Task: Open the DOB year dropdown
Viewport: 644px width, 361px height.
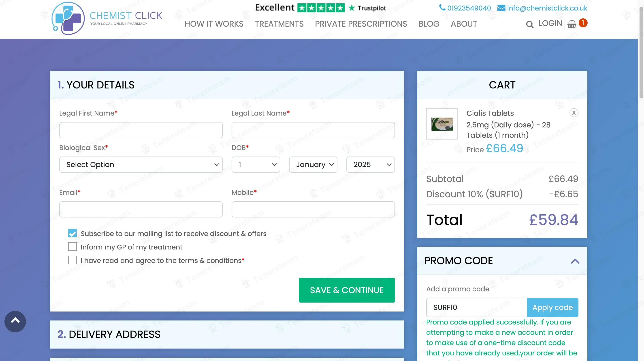Action: pos(370,164)
